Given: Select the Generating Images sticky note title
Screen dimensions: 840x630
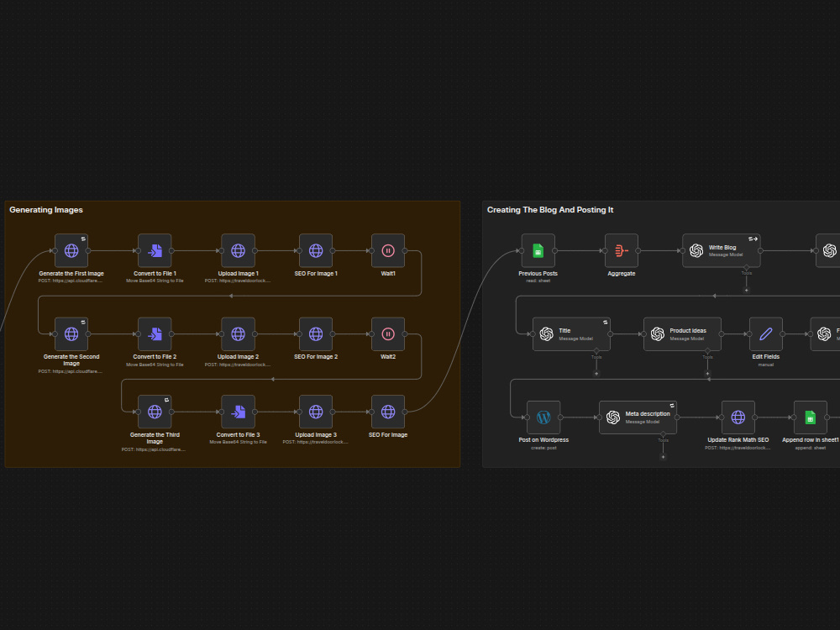Looking at the screenshot, I should pyautogui.click(x=46, y=210).
